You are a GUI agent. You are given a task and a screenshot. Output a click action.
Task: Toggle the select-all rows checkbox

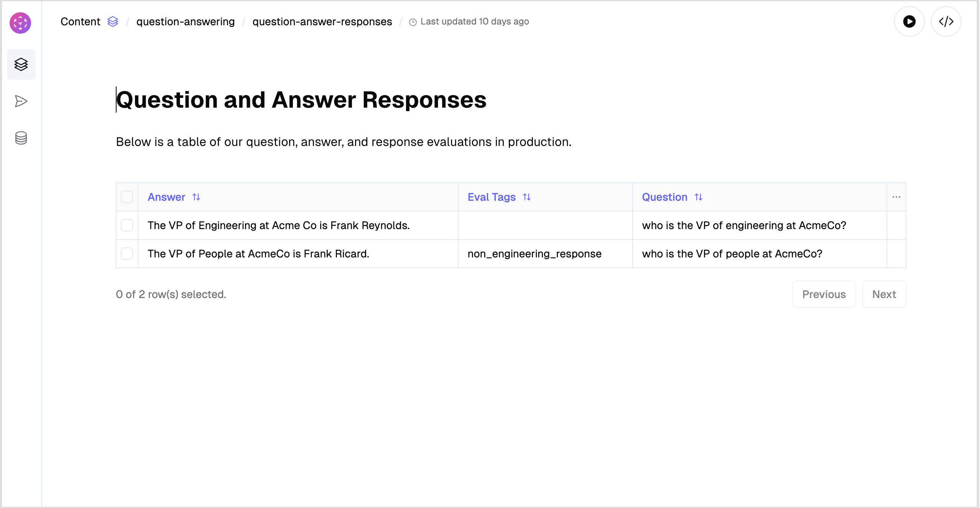127,197
